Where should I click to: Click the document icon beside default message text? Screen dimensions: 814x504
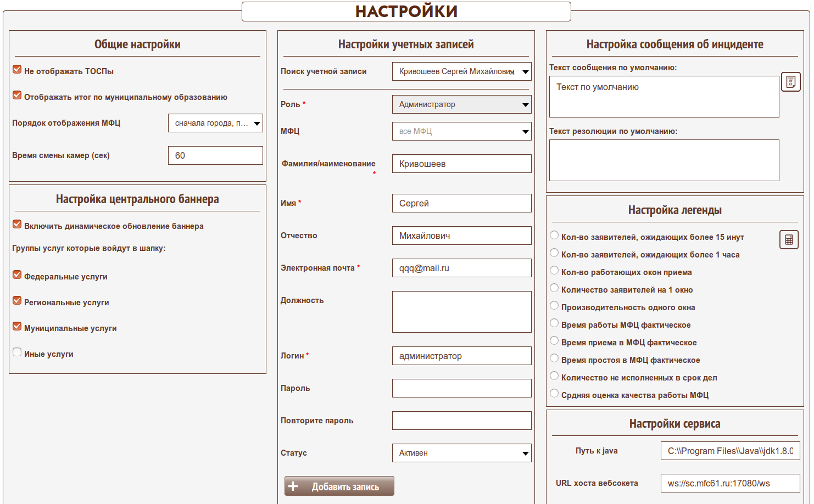point(790,82)
